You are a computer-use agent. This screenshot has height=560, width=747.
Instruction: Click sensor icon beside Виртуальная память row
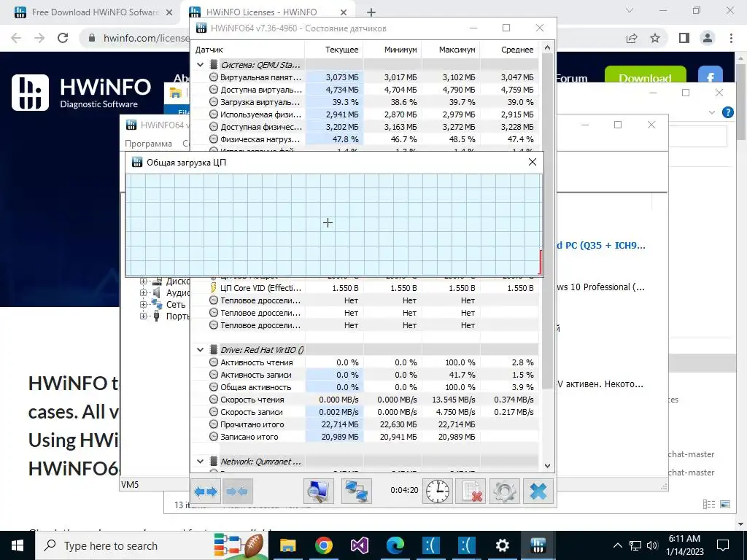click(x=214, y=77)
